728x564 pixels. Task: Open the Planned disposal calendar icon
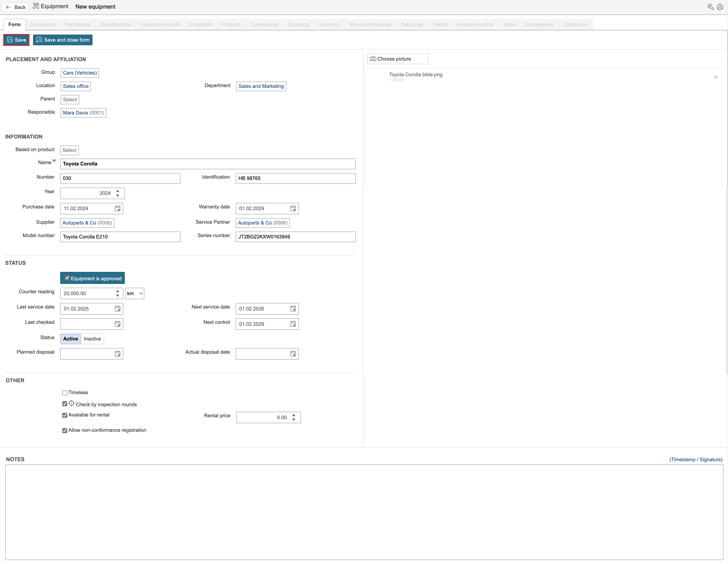click(117, 354)
